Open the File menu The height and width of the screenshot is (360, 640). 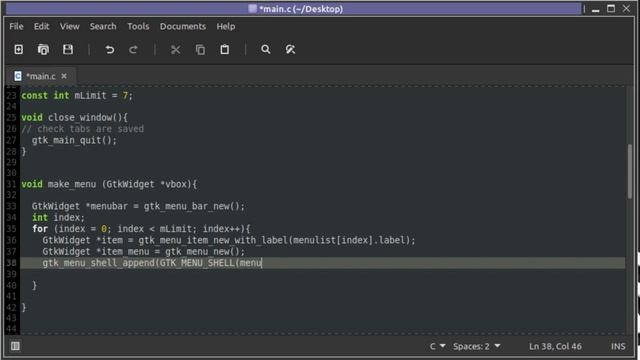tap(16, 27)
